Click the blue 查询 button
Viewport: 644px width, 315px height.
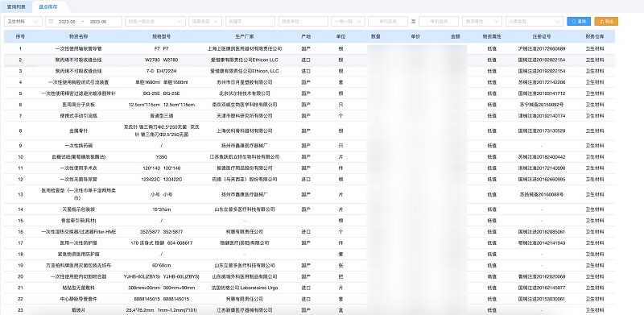click(x=579, y=22)
